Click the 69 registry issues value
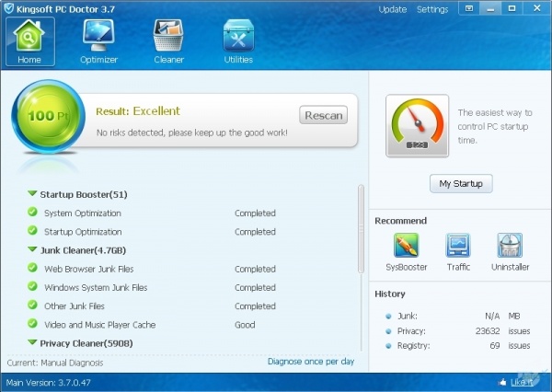 495,345
